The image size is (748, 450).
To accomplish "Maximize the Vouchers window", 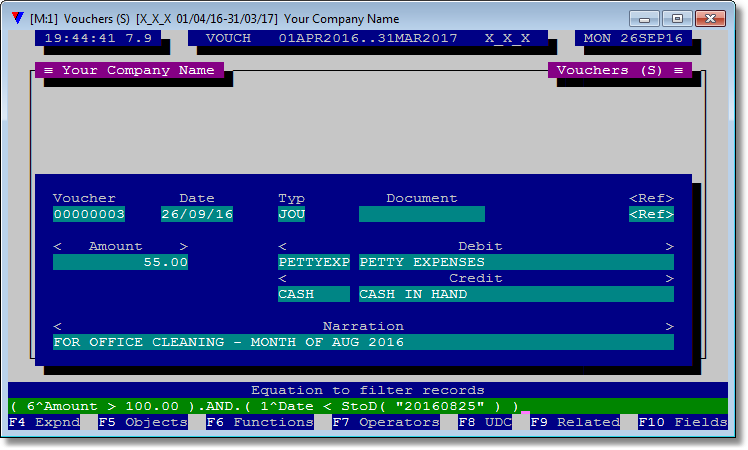I will 677,19.
